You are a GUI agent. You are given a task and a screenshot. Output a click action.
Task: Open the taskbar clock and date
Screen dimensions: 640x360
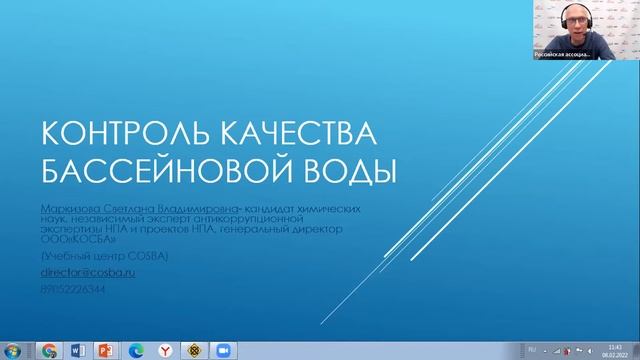click(x=615, y=351)
